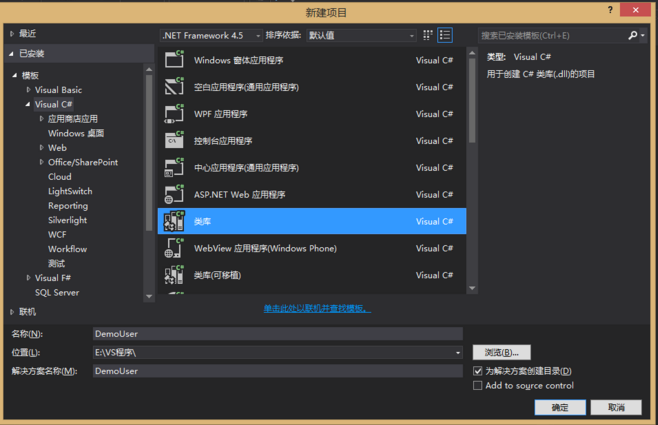Expand the 最近 section
This screenshot has width=658, height=425.
[x=12, y=34]
